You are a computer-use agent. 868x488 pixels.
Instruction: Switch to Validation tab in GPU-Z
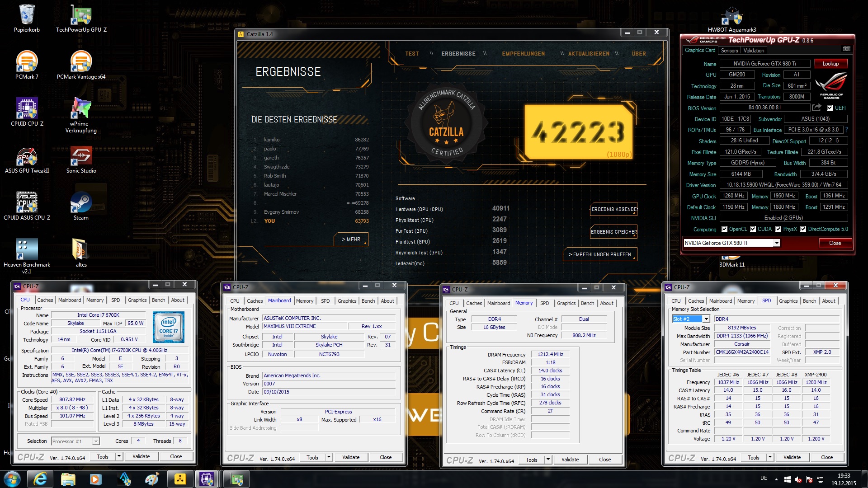pos(754,51)
